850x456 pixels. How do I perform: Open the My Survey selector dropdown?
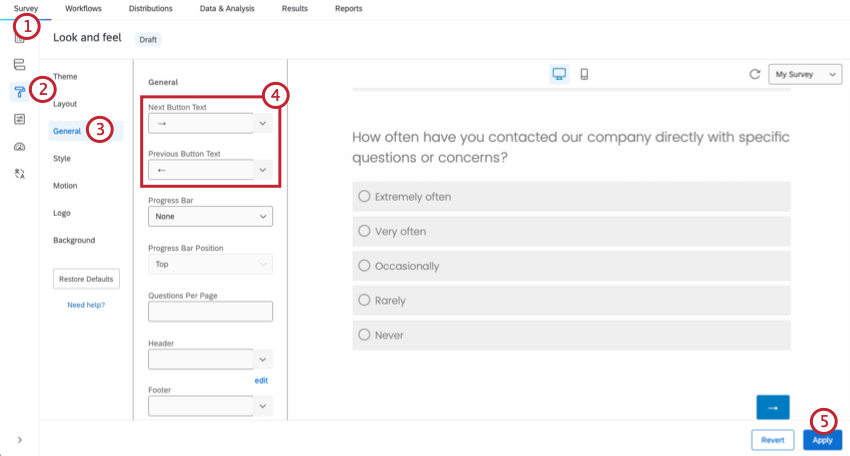[805, 74]
